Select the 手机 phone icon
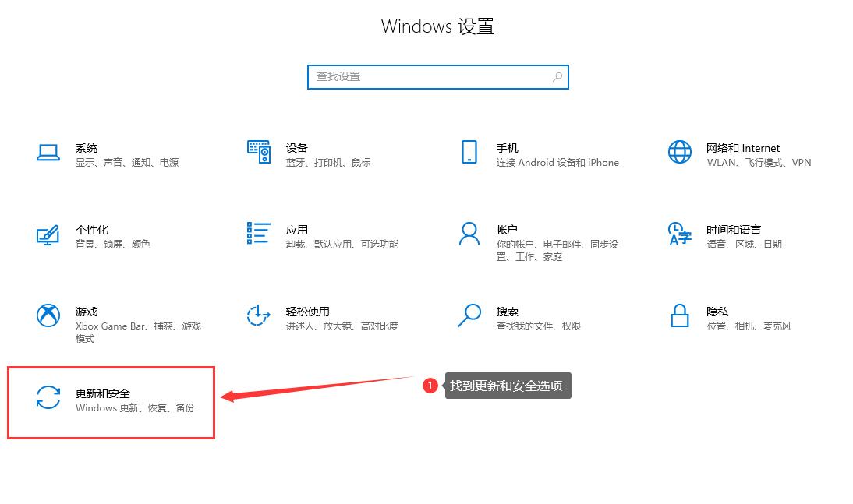This screenshot has width=853, height=504. 469,153
